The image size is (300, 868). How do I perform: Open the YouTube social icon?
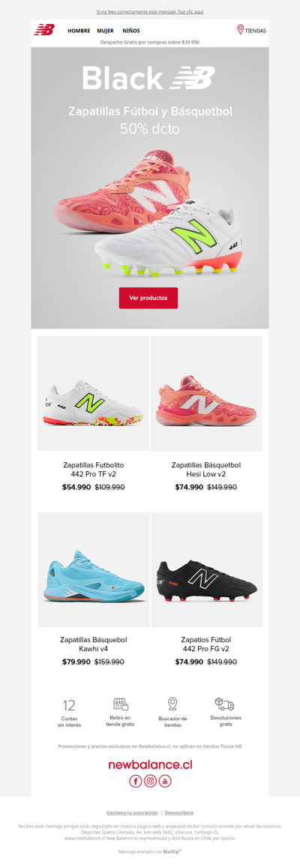[x=165, y=781]
